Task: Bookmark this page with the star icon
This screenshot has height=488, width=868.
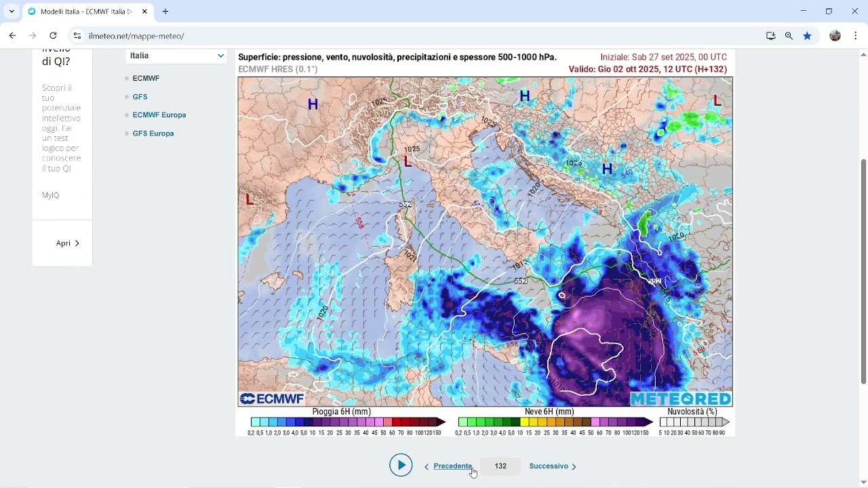Action: click(807, 36)
